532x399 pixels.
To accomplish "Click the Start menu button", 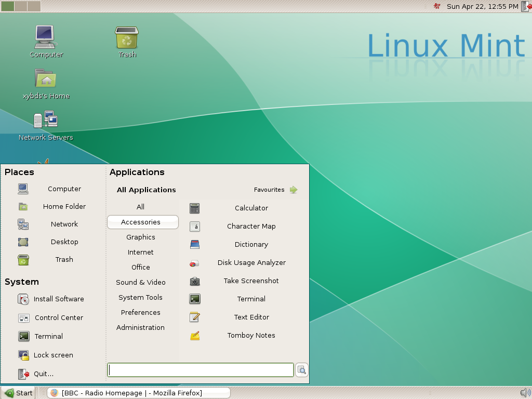I will (19, 393).
